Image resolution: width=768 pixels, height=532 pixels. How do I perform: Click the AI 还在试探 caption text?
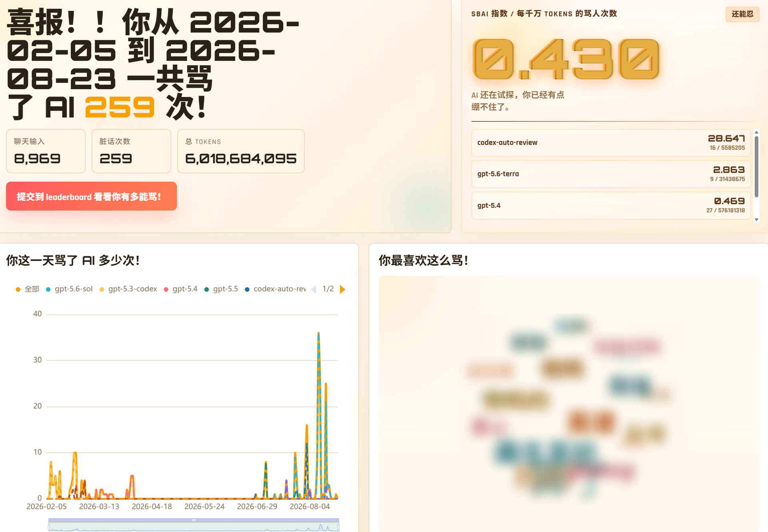pyautogui.click(x=518, y=101)
